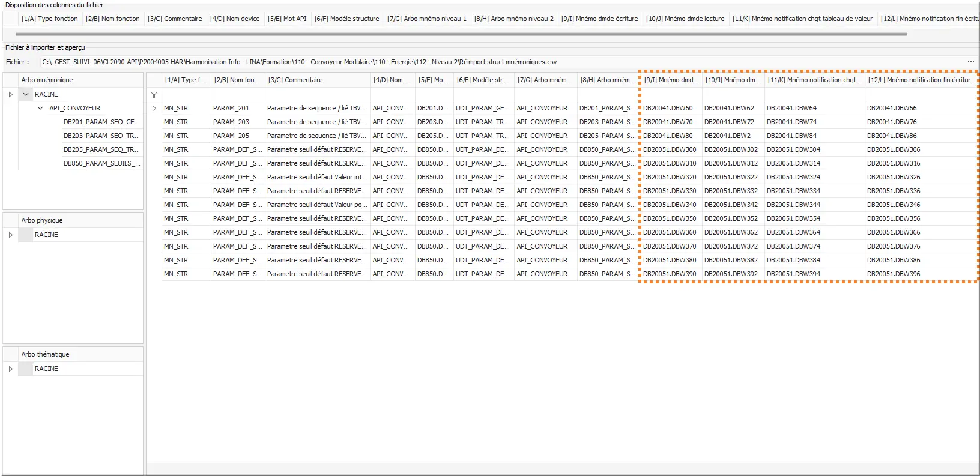Click the row indicator arrow beside PARAM_201
Viewport: 980px width, 476px height.
[x=154, y=109]
